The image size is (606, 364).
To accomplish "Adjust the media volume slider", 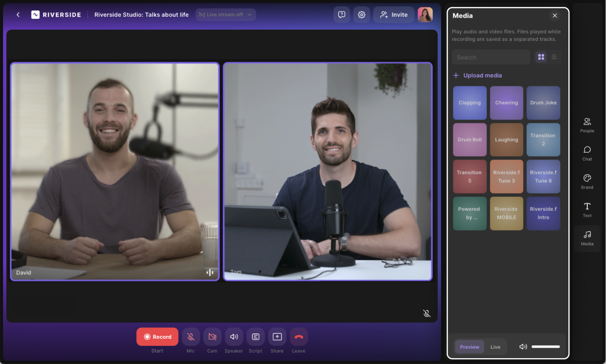I will [545, 347].
